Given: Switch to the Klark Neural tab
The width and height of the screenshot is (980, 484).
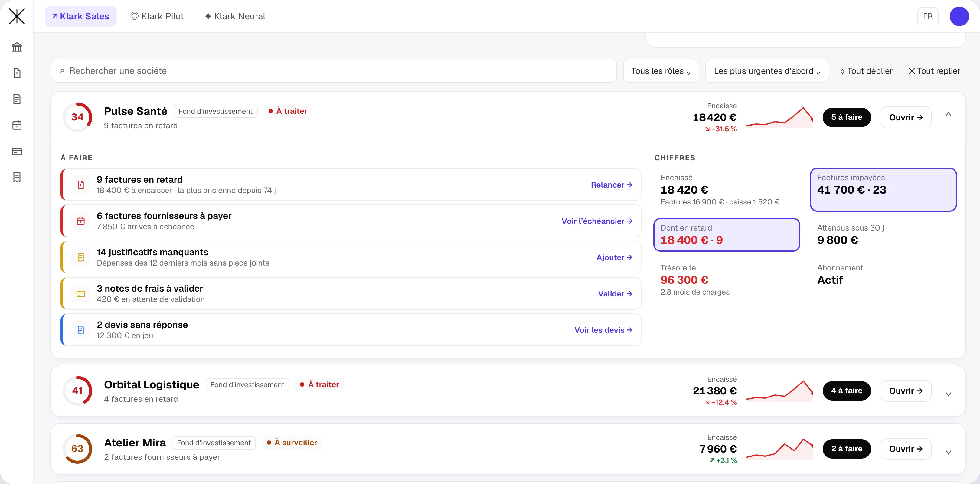Looking at the screenshot, I should click(235, 16).
